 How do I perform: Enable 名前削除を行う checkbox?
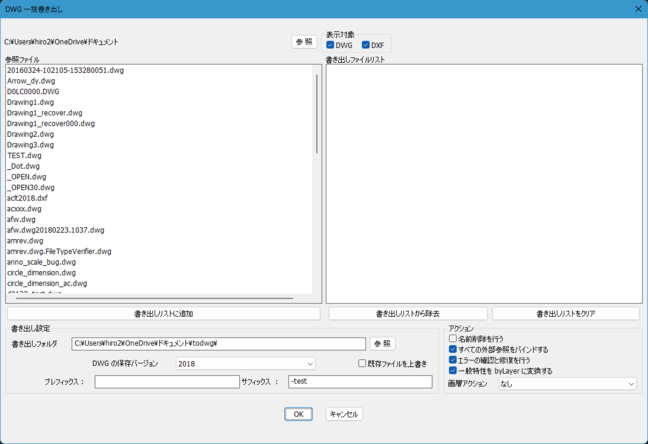(453, 339)
